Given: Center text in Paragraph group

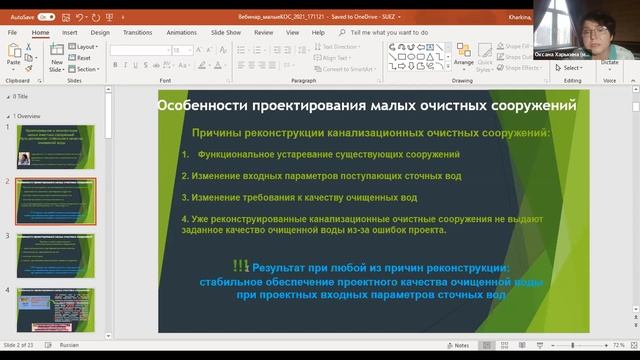Looking at the screenshot, I should click(251, 65).
